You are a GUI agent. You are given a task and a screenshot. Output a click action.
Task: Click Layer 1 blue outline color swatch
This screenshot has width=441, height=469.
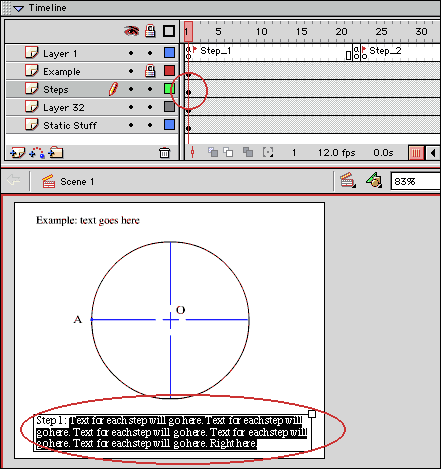click(x=169, y=53)
